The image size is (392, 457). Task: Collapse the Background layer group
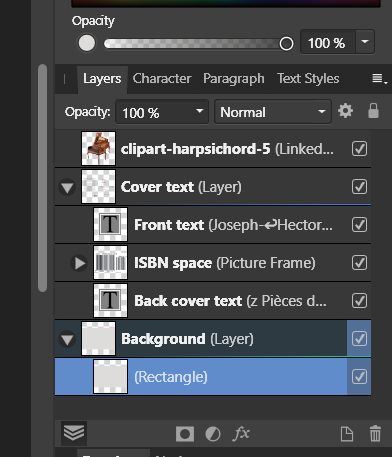67,339
